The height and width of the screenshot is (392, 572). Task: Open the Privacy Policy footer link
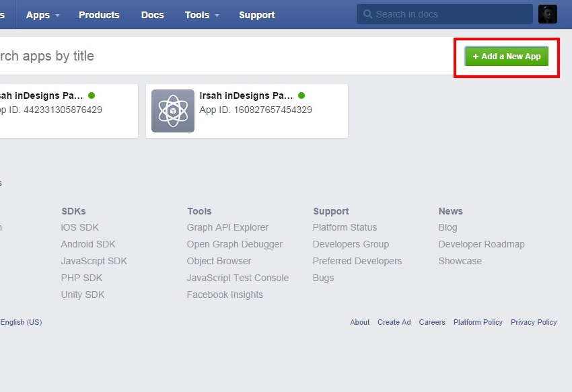click(x=534, y=322)
